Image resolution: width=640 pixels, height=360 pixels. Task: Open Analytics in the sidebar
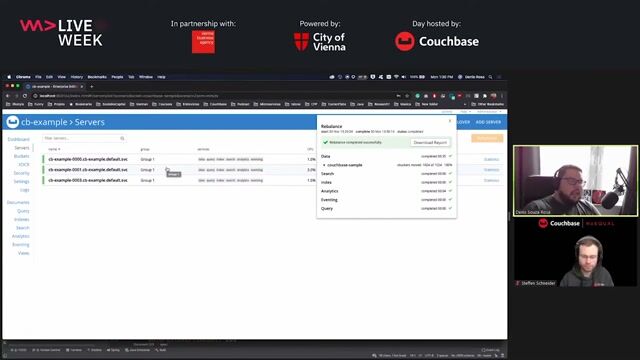(20, 236)
